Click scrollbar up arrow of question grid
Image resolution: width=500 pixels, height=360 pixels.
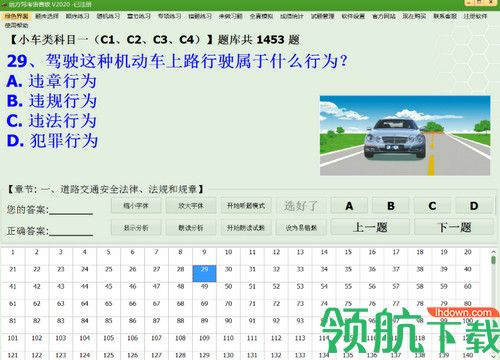[494, 251]
